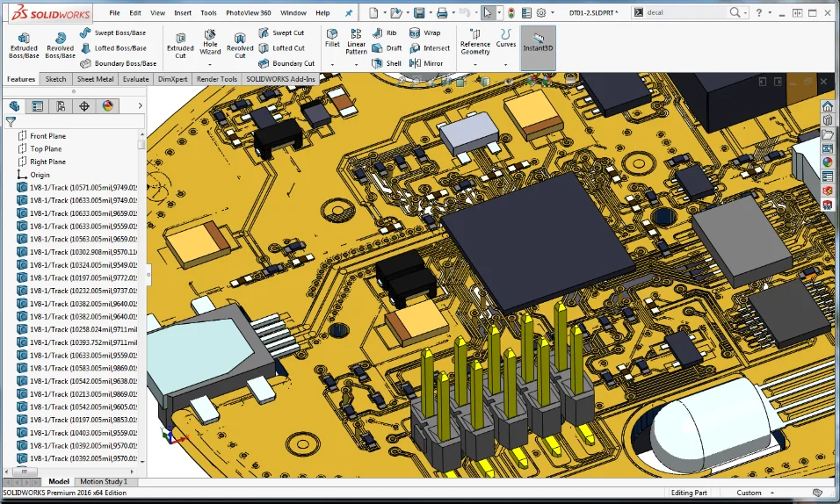Select the Revolved Cut tool

coord(240,45)
